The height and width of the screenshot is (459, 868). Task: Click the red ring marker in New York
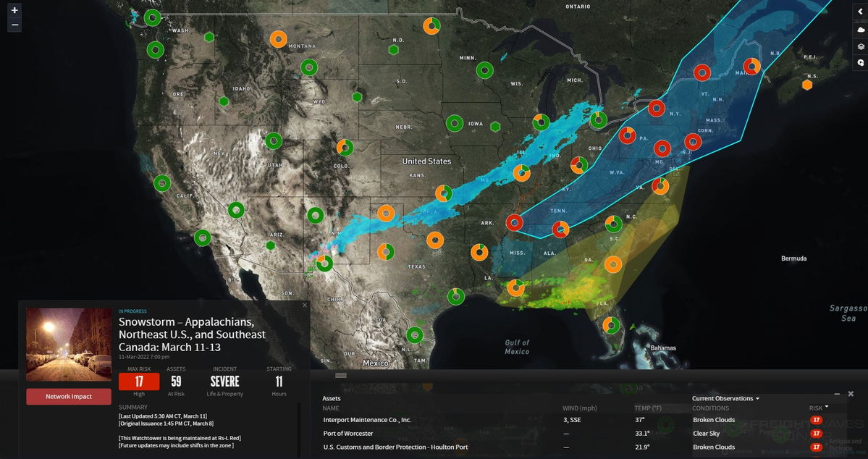[x=657, y=108]
